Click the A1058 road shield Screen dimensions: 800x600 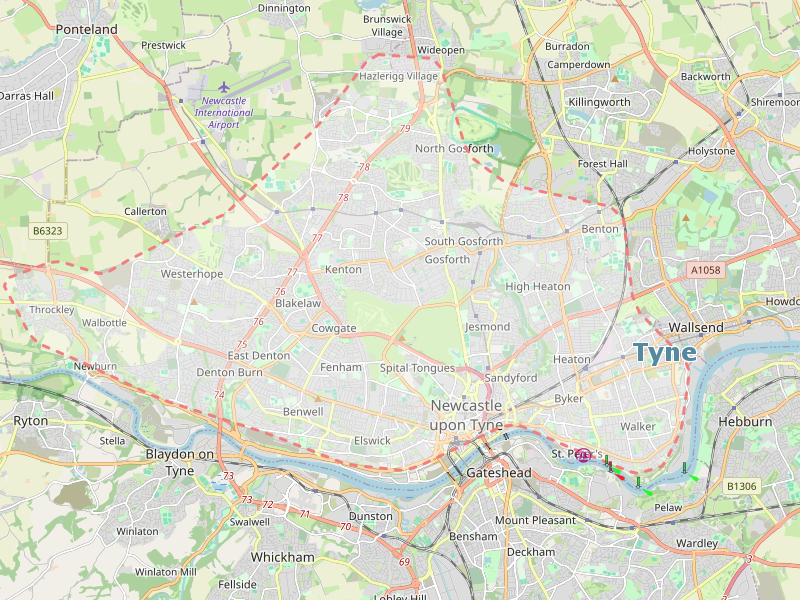[x=706, y=270]
